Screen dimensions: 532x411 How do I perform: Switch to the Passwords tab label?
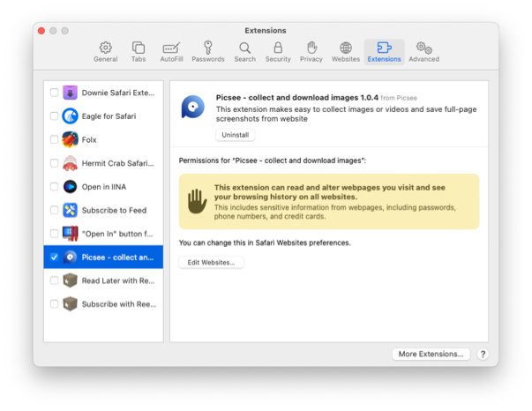click(208, 59)
